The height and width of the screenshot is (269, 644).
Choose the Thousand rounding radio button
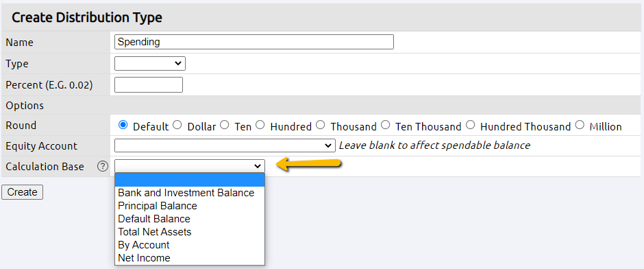321,125
